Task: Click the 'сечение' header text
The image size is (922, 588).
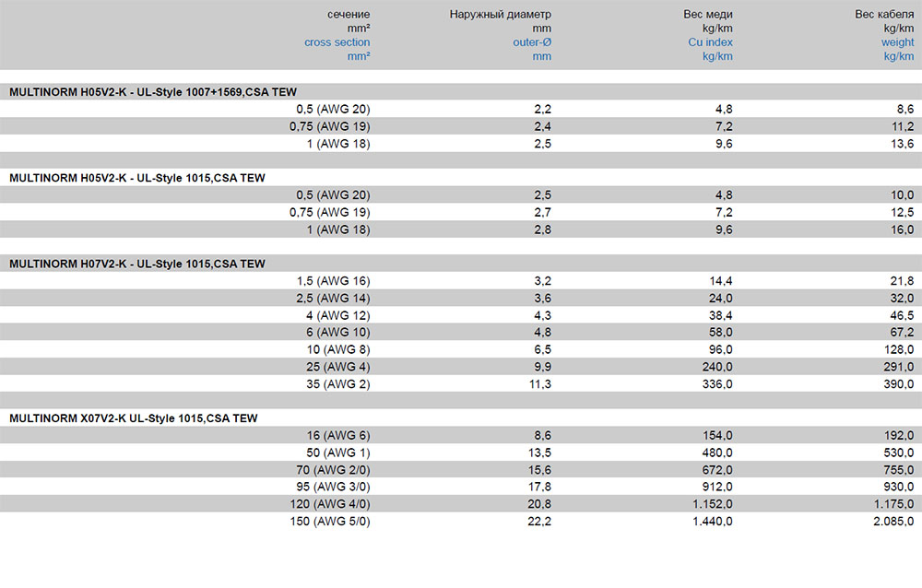Action: [x=349, y=14]
